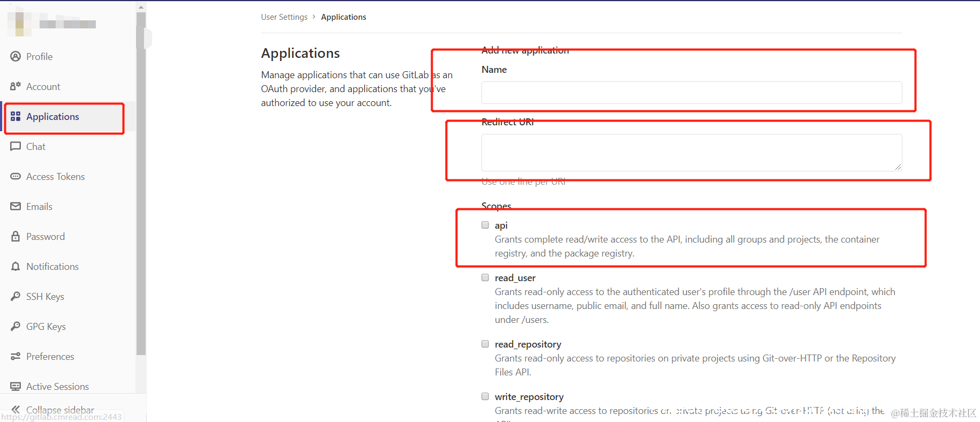Select Applications in the sidebar
Viewport: 980px width, 422px height.
(52, 117)
